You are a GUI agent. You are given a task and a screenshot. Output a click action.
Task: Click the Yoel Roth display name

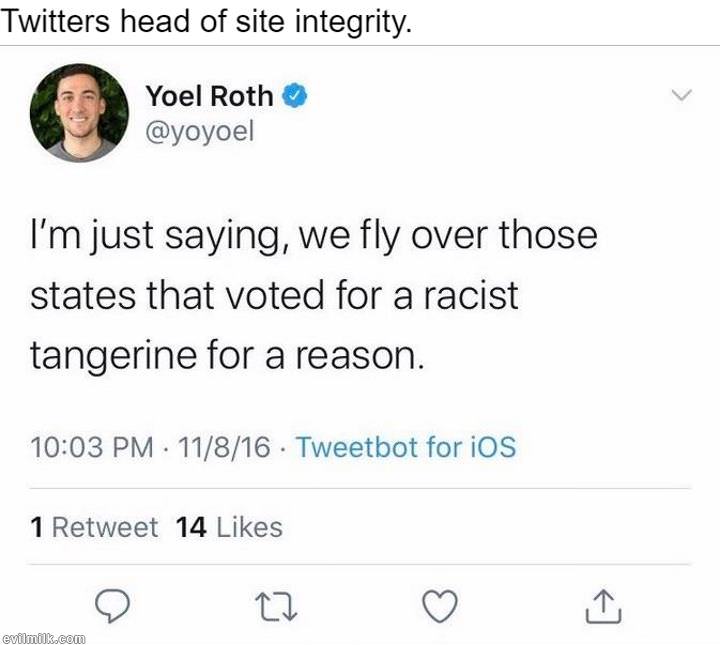point(209,96)
